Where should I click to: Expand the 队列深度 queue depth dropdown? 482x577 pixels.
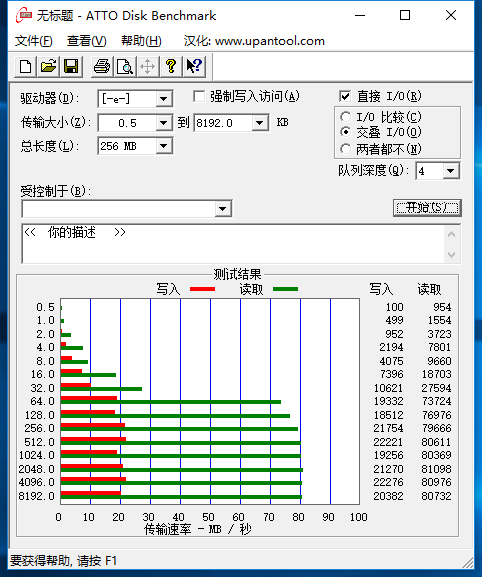451,171
